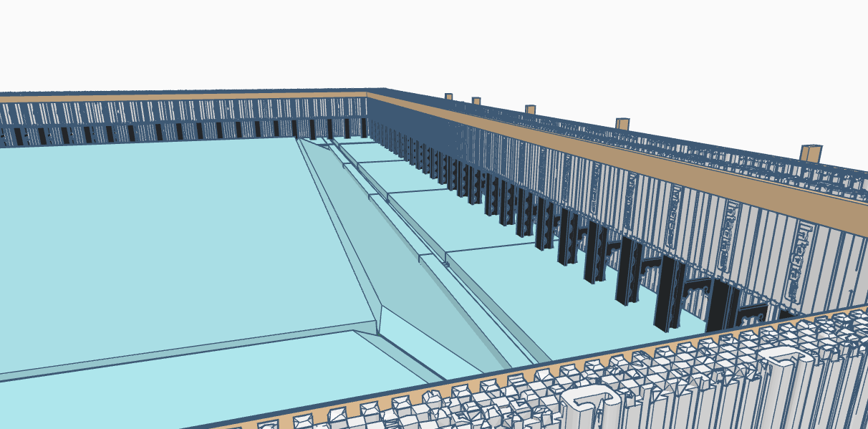868x429 pixels.
Task: Select the leftmost tan post on the right wall
Action: [x=448, y=96]
